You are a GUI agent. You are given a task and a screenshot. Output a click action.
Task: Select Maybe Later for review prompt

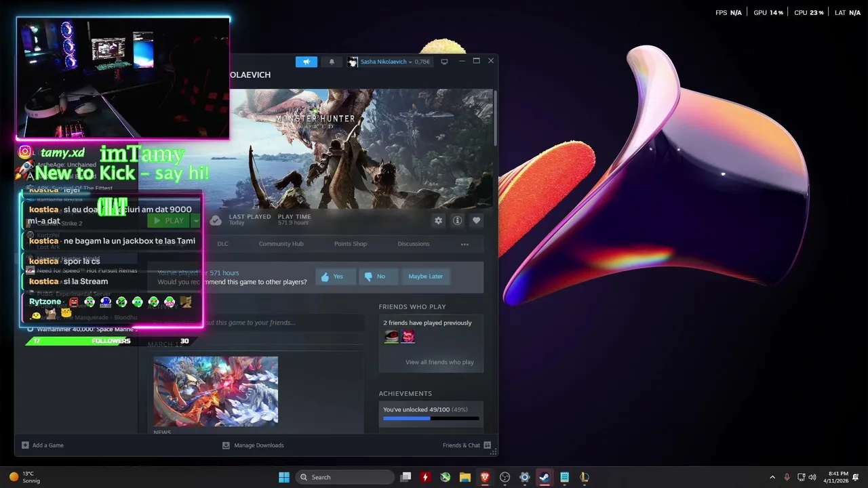[426, 277]
